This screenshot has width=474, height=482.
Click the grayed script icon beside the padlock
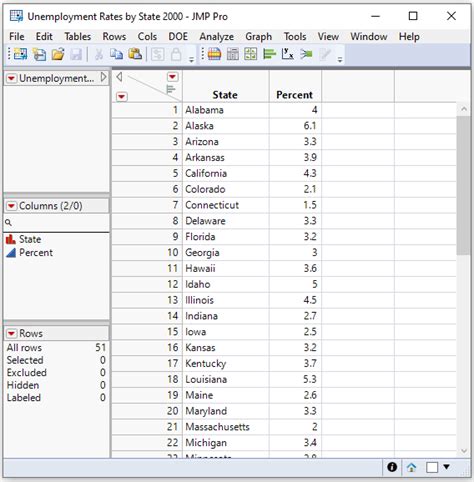[x=157, y=54]
